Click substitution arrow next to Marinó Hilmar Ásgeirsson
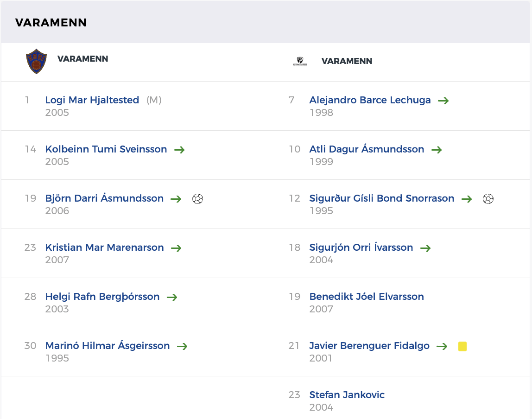Image resolution: width=532 pixels, height=419 pixels. [x=182, y=346]
